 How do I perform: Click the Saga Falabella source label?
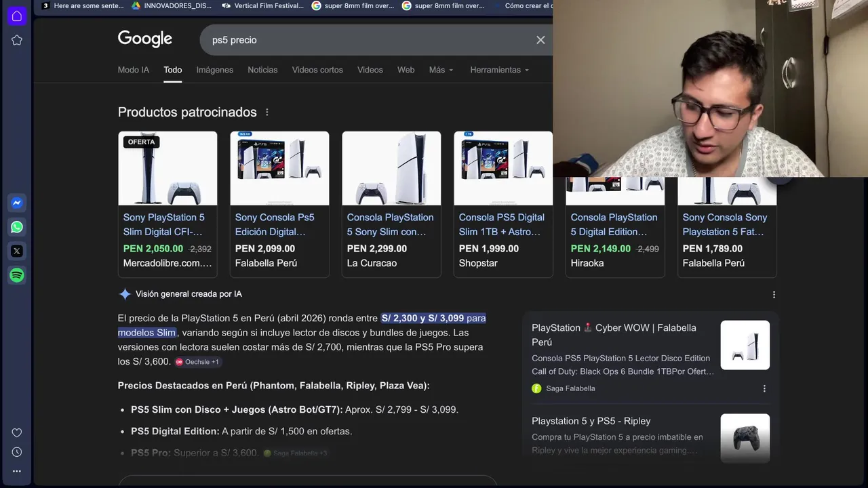570,389
